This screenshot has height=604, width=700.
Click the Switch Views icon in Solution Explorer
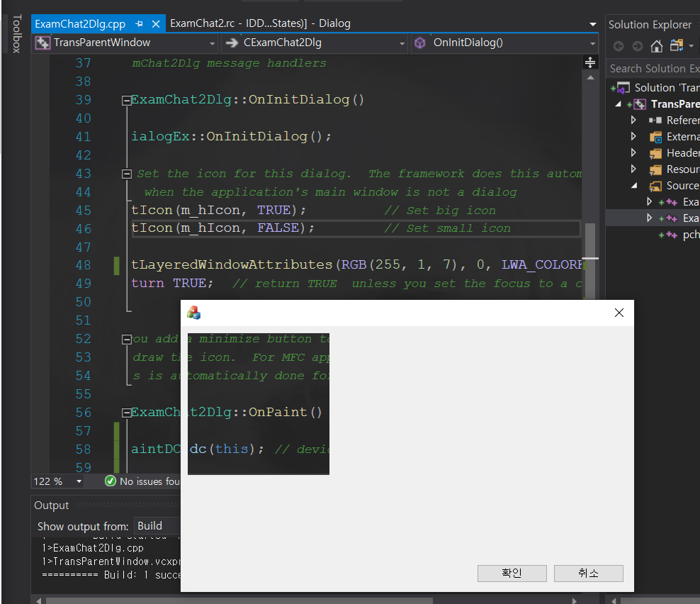[x=677, y=45]
